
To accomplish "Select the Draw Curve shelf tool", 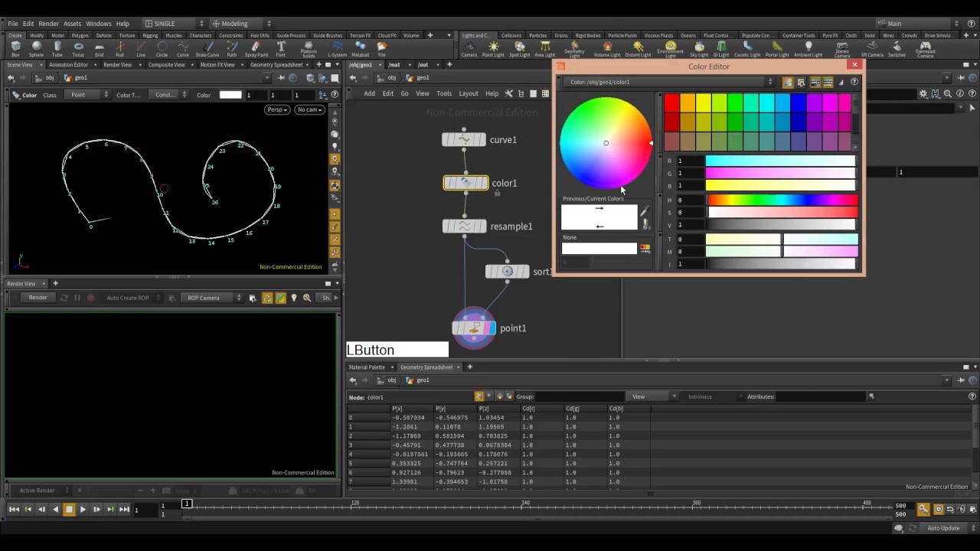I will coord(207,49).
